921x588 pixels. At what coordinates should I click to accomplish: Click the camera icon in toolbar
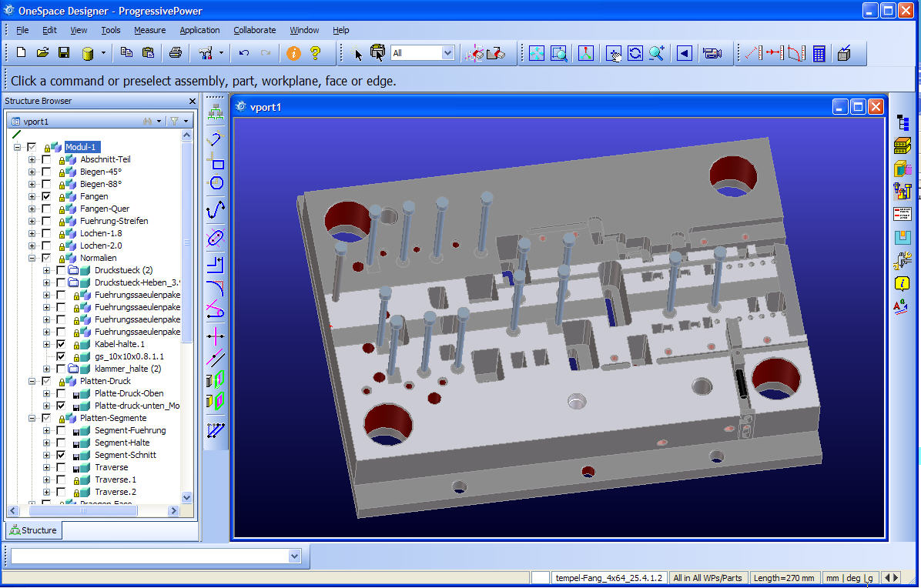(712, 53)
